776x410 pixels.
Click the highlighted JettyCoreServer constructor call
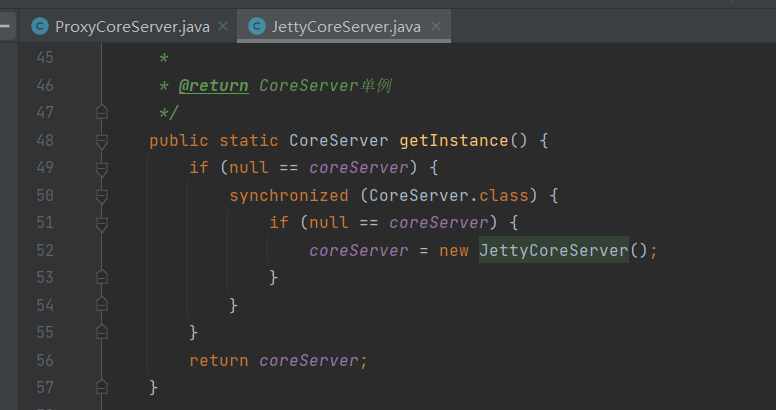[553, 250]
